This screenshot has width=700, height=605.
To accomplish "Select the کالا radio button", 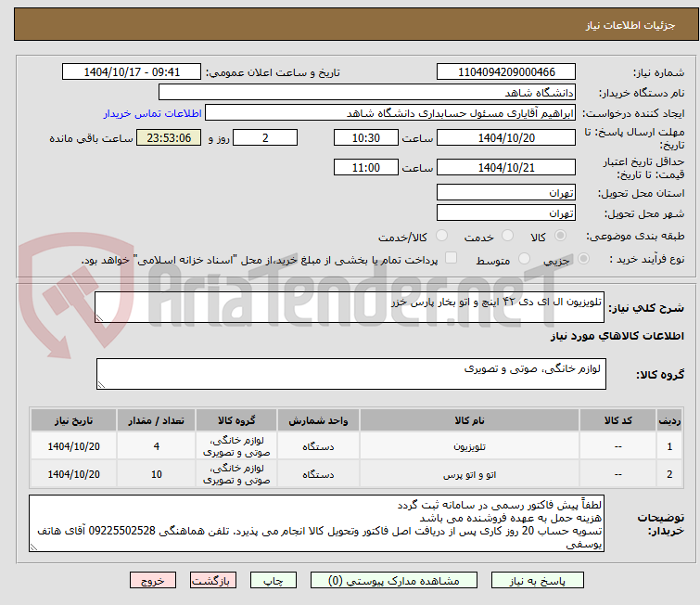I will pos(560,236).
